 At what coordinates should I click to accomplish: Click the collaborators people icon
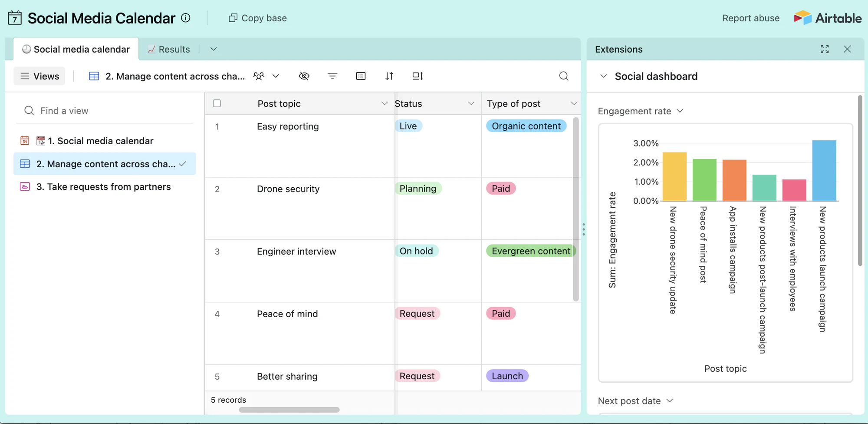point(259,76)
